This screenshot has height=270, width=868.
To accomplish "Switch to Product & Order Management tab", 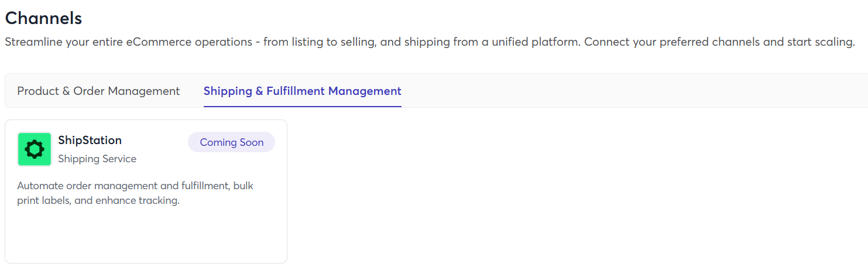I will pyautogui.click(x=98, y=91).
